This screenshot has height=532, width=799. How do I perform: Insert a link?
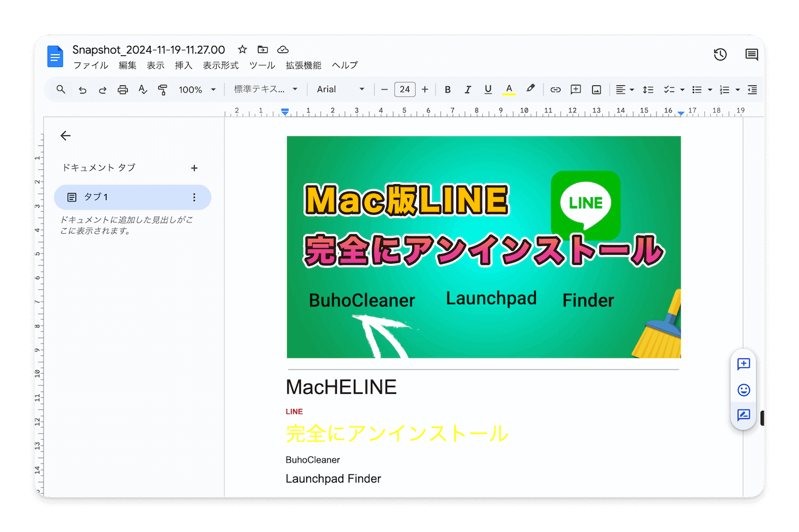click(555, 89)
